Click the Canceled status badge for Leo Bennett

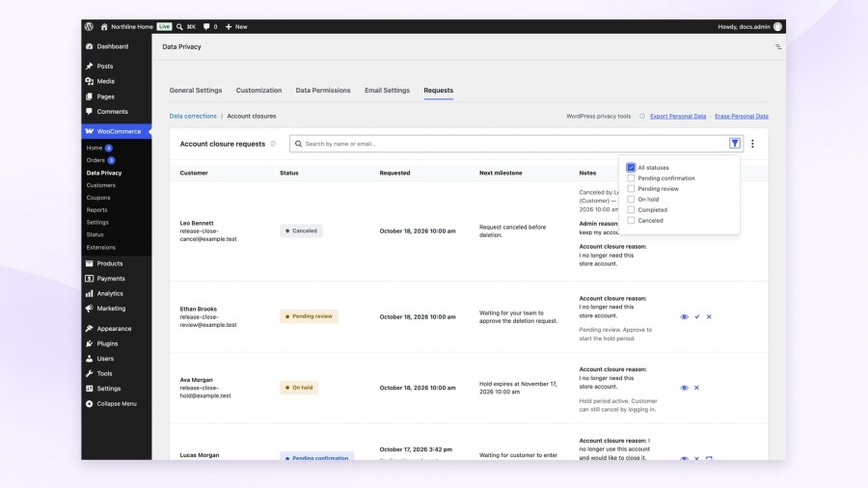(x=301, y=230)
